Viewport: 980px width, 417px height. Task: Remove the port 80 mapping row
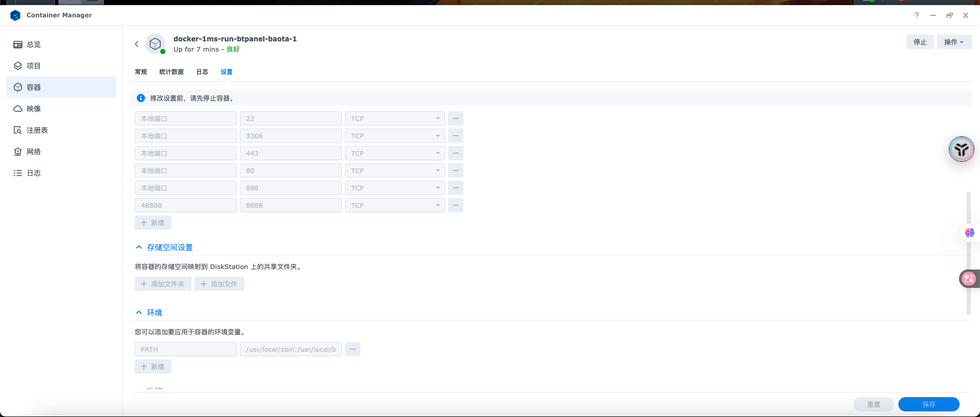click(x=456, y=170)
